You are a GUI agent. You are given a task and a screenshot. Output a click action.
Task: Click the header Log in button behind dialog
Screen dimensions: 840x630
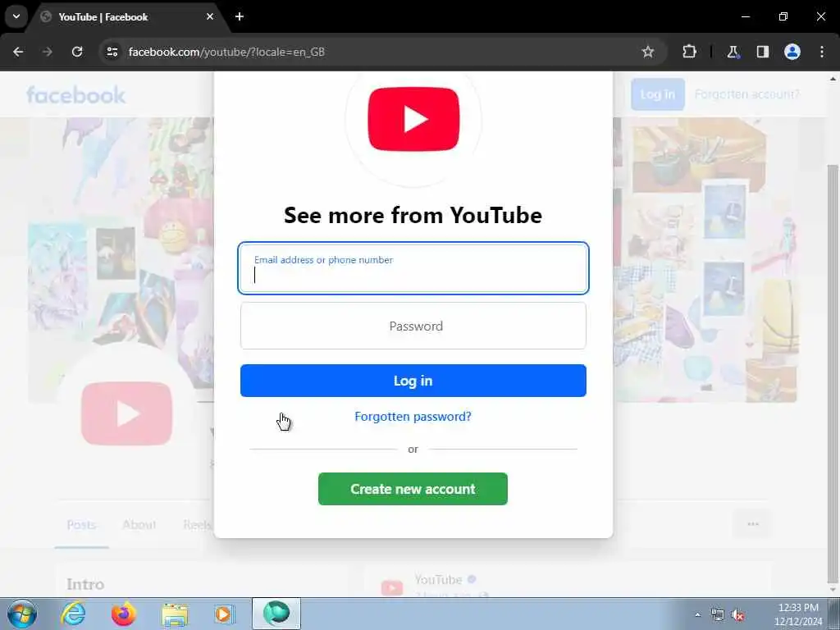[657, 94]
